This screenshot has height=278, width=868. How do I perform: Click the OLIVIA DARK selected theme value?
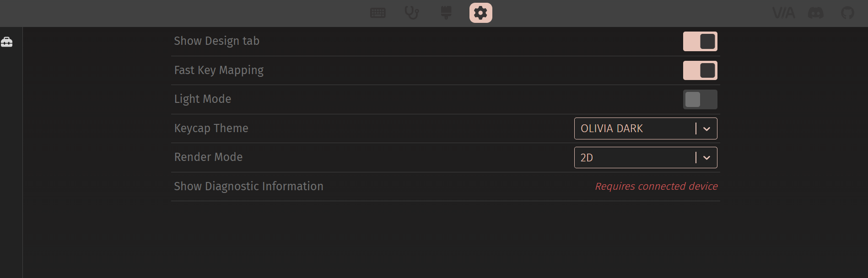[612, 129]
